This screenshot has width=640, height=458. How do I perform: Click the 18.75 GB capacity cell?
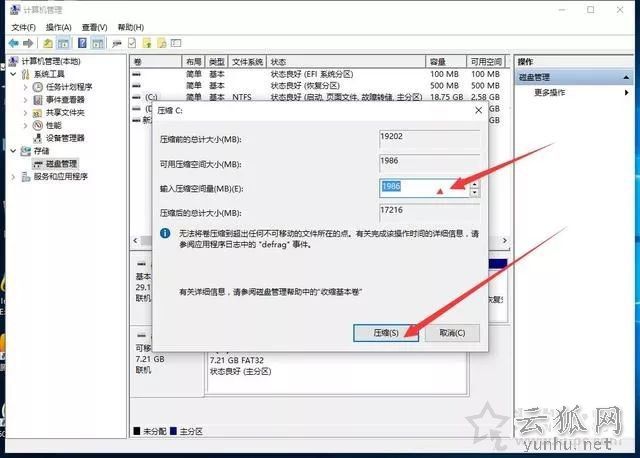pyautogui.click(x=447, y=97)
